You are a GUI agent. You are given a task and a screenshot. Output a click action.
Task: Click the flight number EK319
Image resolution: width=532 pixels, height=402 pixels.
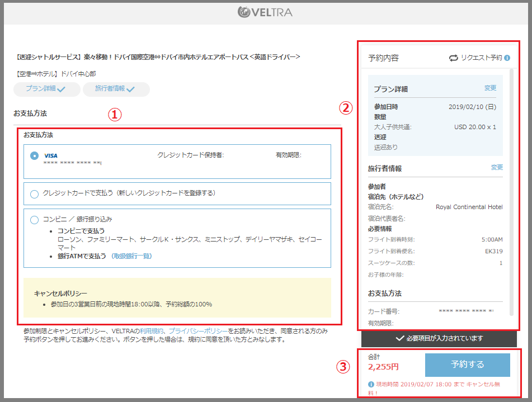[x=493, y=252]
